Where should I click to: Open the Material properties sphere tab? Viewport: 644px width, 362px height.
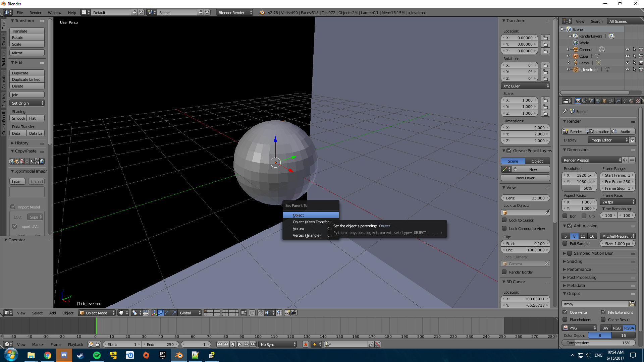point(631,101)
